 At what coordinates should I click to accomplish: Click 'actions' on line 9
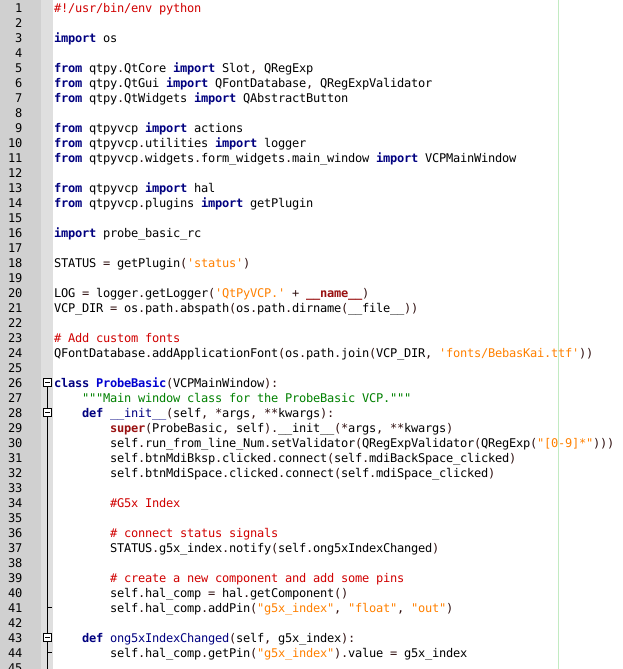pos(218,128)
